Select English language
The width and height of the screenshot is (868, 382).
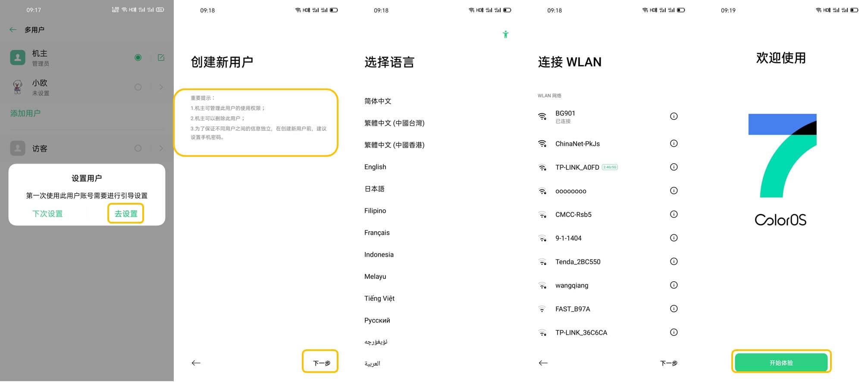[375, 167]
